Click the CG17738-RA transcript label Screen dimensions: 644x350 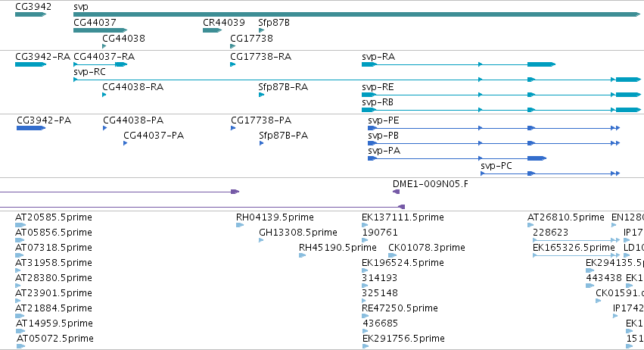[x=261, y=56]
